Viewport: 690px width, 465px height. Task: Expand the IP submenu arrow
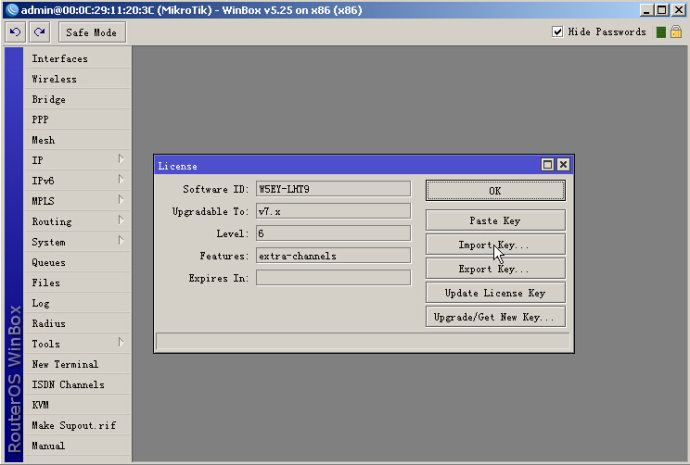coord(121,159)
